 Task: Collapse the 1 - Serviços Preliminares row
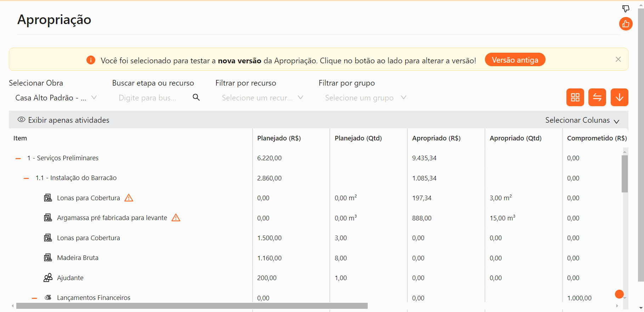(18, 158)
